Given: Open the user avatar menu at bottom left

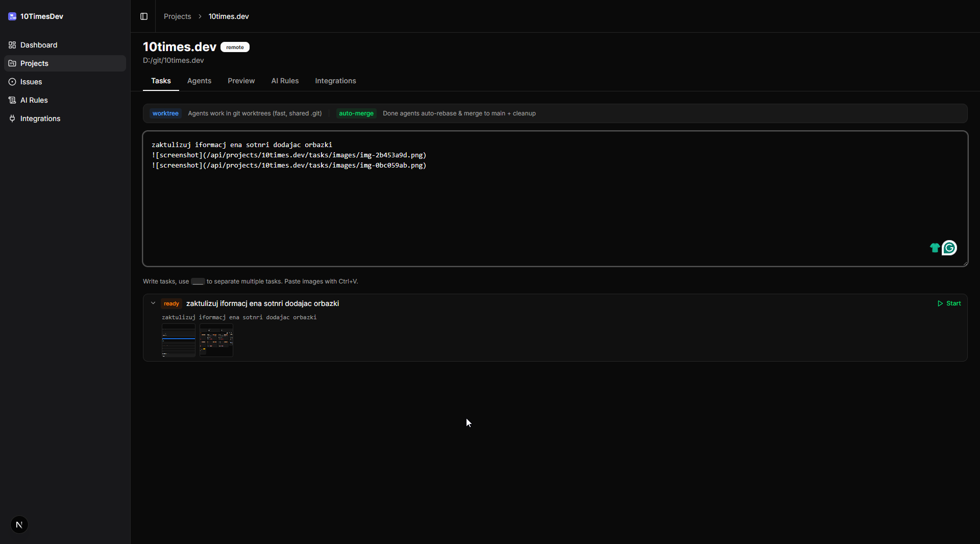Looking at the screenshot, I should pos(19,525).
